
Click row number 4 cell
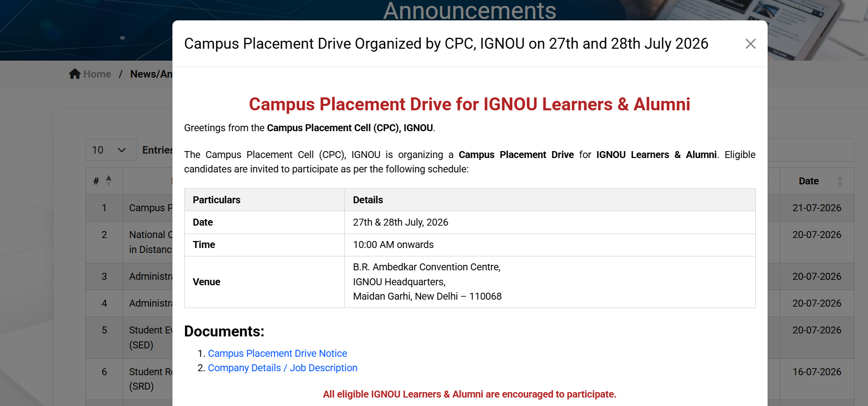(x=104, y=303)
